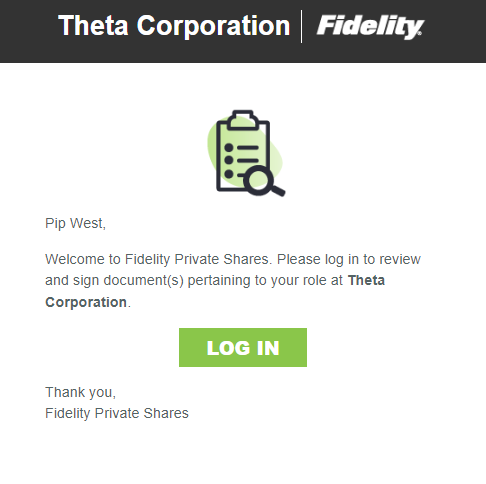This screenshot has width=486, height=484.
Task: Click the vertical divider in the header
Action: click(x=302, y=26)
